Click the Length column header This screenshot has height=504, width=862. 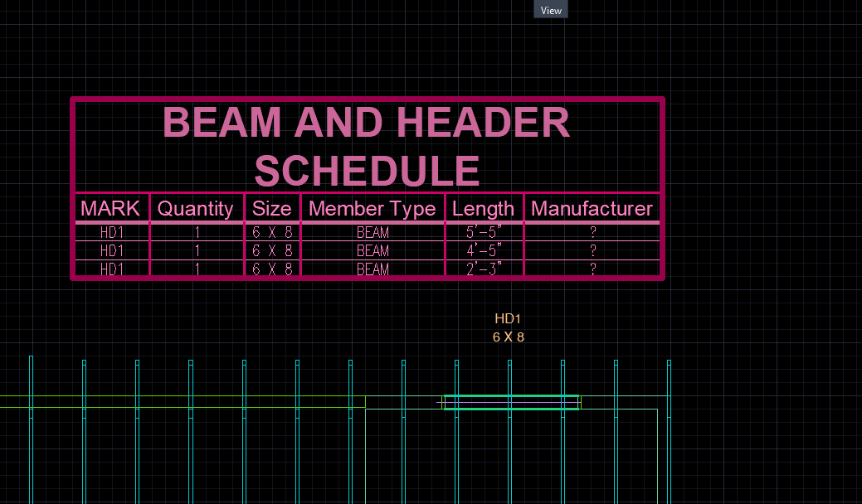[483, 208]
